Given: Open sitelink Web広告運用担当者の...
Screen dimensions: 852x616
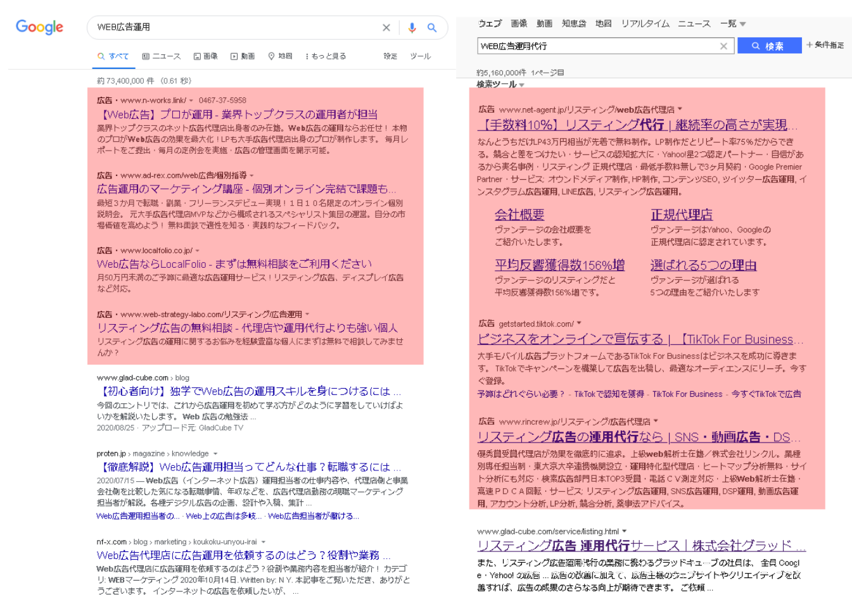Looking at the screenshot, I should pyautogui.click(x=138, y=516).
